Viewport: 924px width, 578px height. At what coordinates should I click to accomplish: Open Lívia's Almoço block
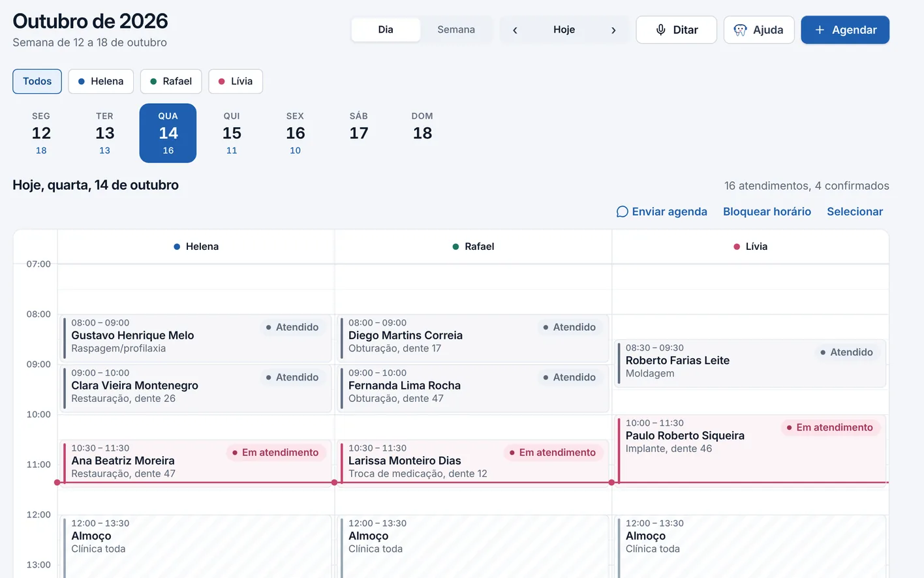[x=750, y=547]
